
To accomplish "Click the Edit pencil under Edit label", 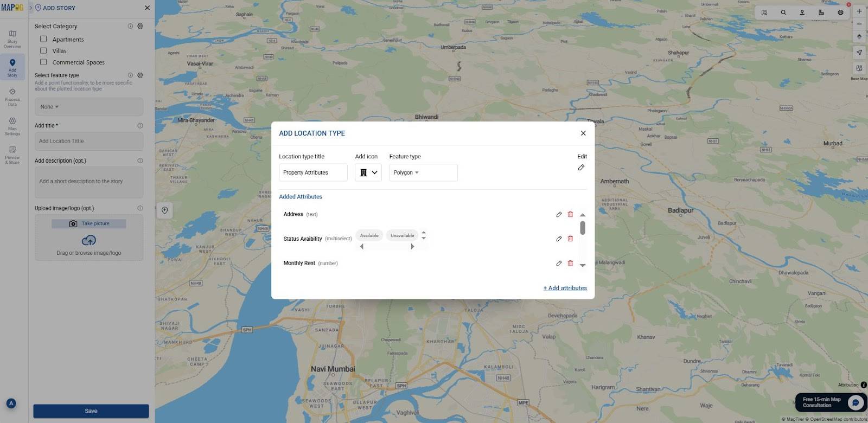I will coord(581,168).
